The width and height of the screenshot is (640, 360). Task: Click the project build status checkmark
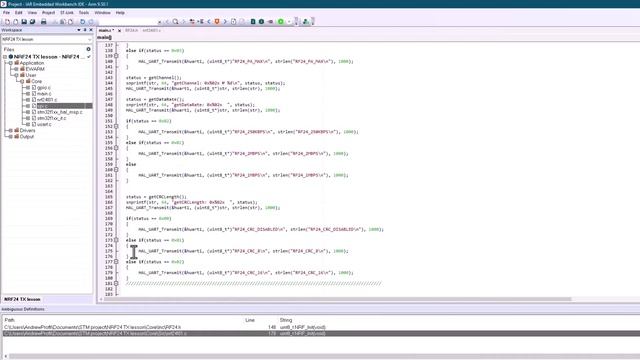[x=89, y=57]
